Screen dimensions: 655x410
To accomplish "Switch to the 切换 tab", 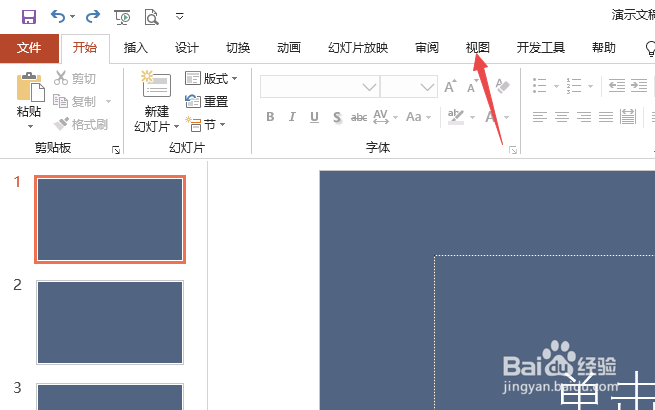I will [x=238, y=48].
